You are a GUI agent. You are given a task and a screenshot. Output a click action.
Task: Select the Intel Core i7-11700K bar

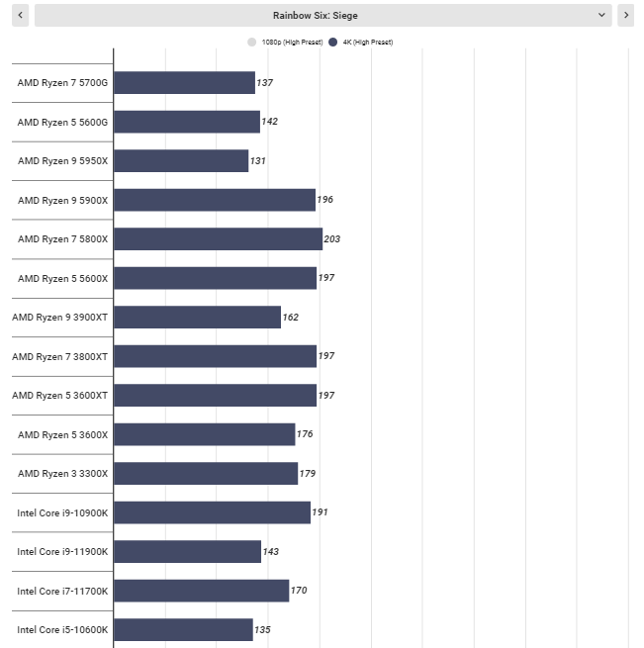[201, 591]
